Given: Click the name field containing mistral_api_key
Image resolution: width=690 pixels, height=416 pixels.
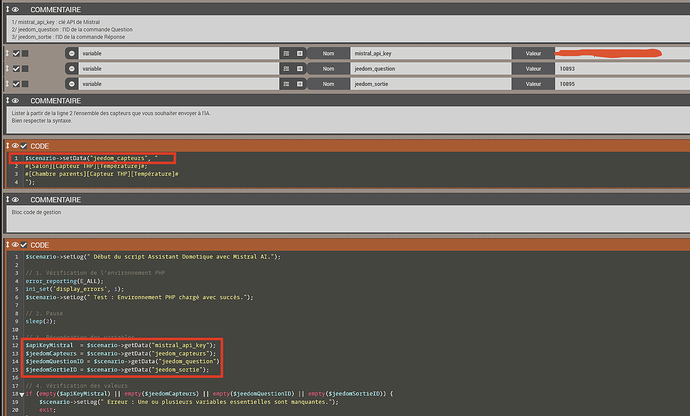Looking at the screenshot, I should pos(431,53).
